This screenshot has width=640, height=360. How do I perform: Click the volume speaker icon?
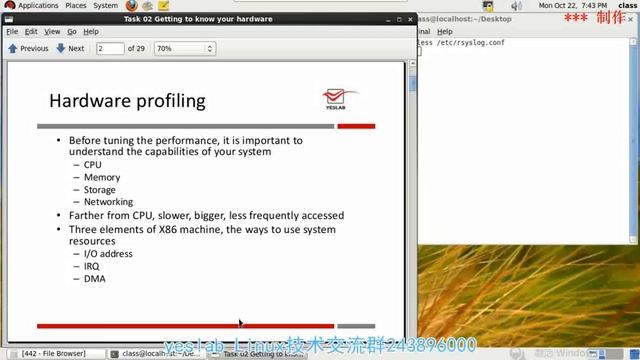click(516, 6)
